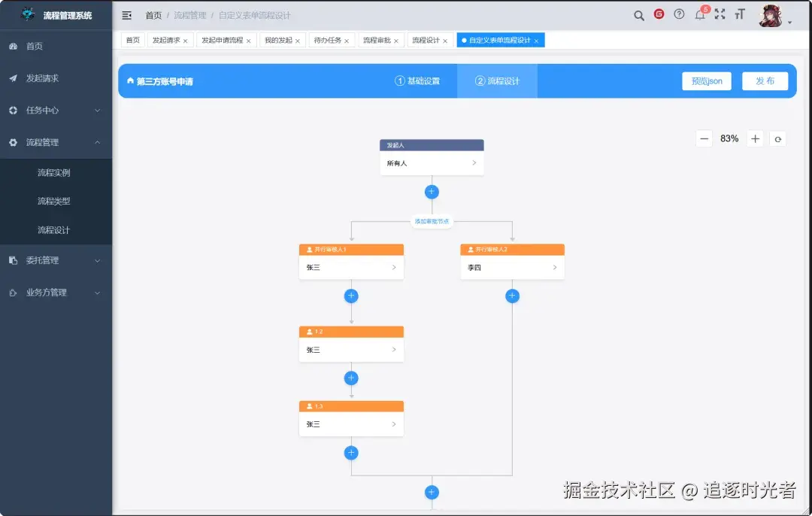This screenshot has width=812, height=516.
Task: Click the 发布 button
Action: tap(765, 80)
